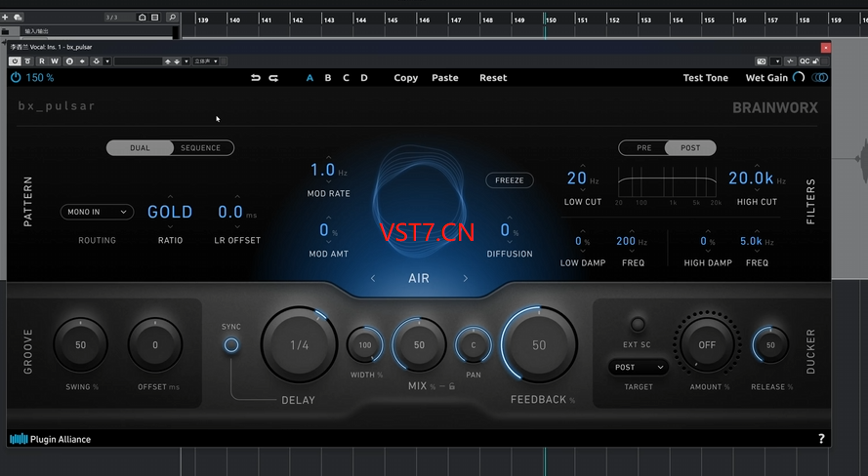Toggle the bx_pulsar plugin power icon
868x476 pixels.
(16, 77)
